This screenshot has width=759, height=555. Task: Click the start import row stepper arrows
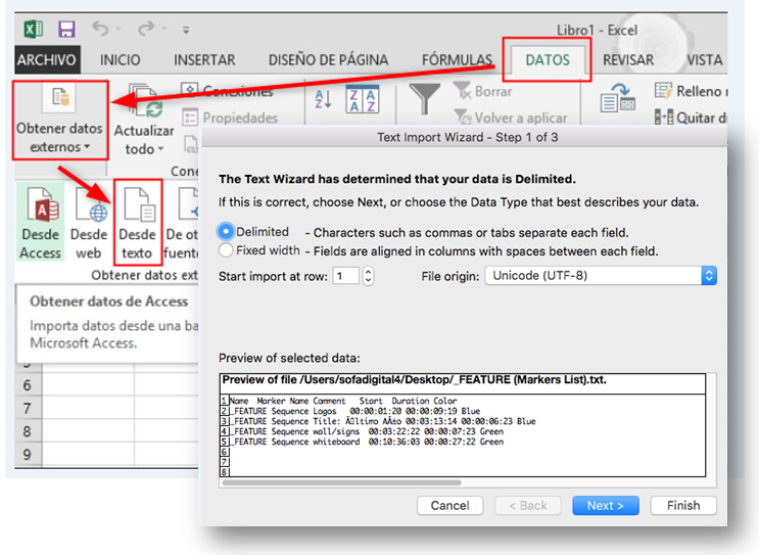tap(368, 275)
